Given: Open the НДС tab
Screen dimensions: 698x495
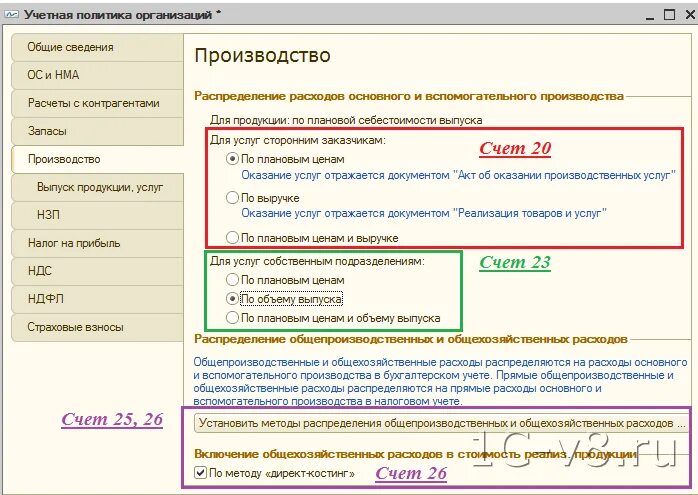Looking at the screenshot, I should point(97,271).
